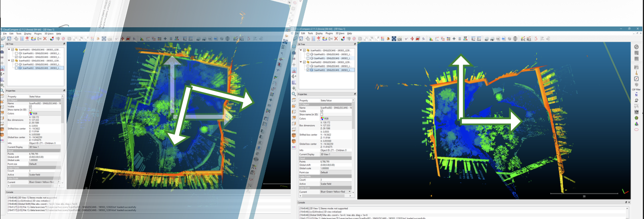Click the N+C normals icon in toolbar
Screen dimensions: 644x219
[x=523, y=39]
